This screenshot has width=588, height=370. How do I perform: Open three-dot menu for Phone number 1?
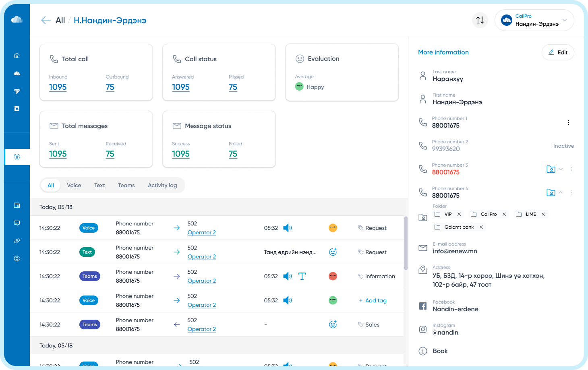click(x=569, y=122)
